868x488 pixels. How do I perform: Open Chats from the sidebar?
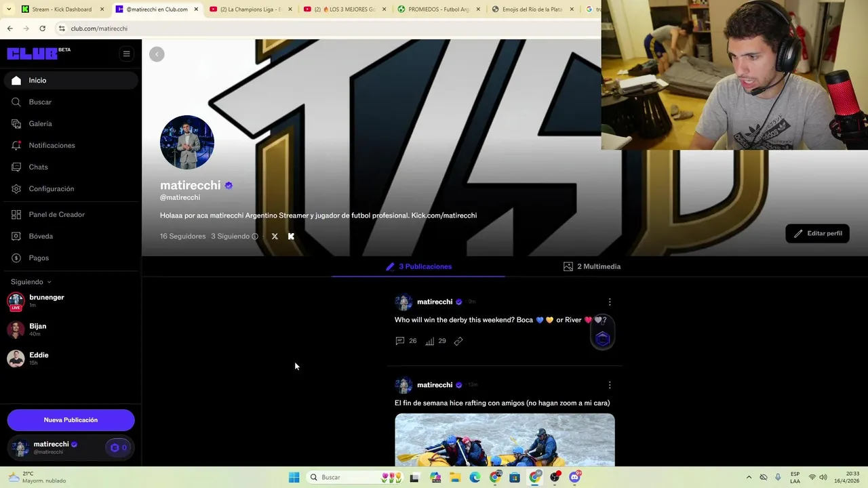click(71, 167)
